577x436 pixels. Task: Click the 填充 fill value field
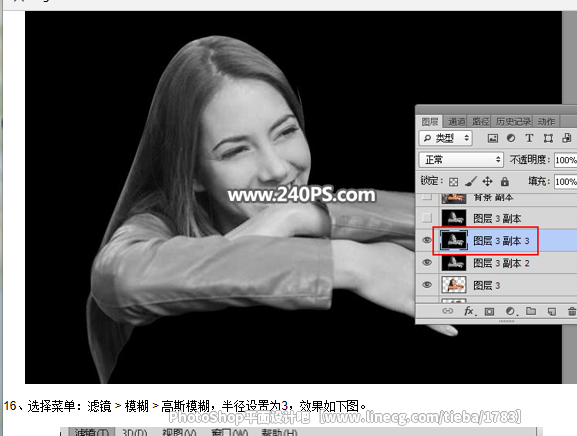pyautogui.click(x=566, y=181)
